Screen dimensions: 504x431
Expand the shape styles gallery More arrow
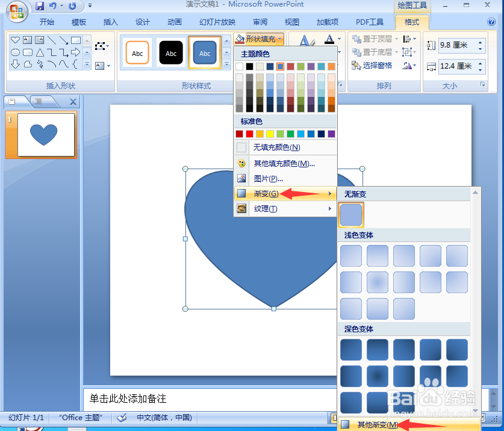pos(226,64)
